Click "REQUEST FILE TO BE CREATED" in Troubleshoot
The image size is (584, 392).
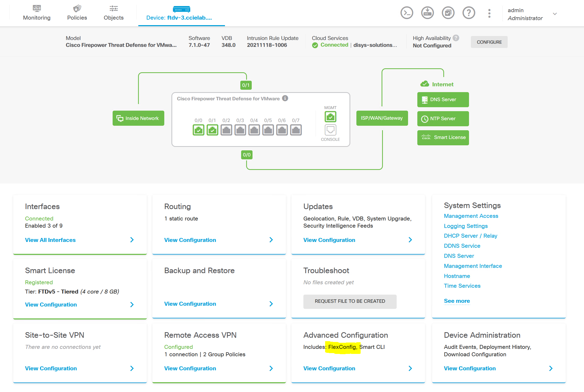pos(350,301)
